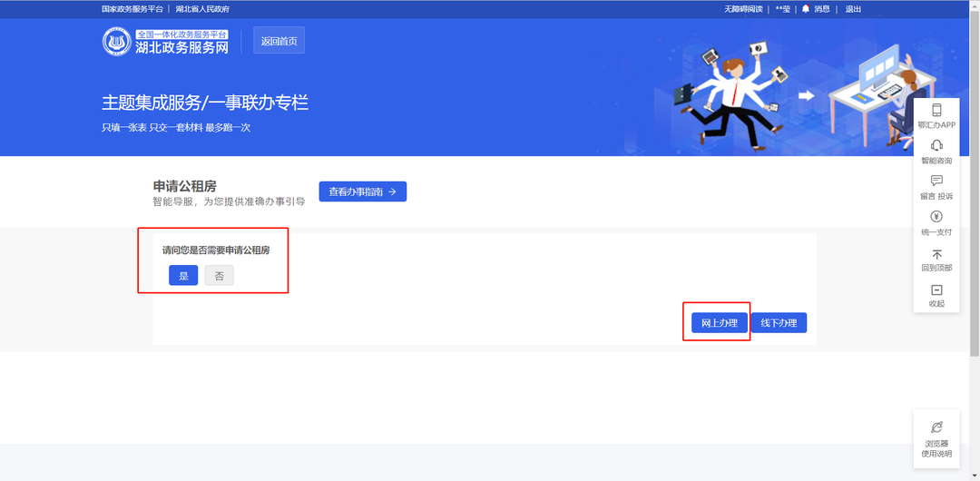This screenshot has width=980, height=481.
Task: Click 查看办事指南 guide button
Action: point(362,191)
